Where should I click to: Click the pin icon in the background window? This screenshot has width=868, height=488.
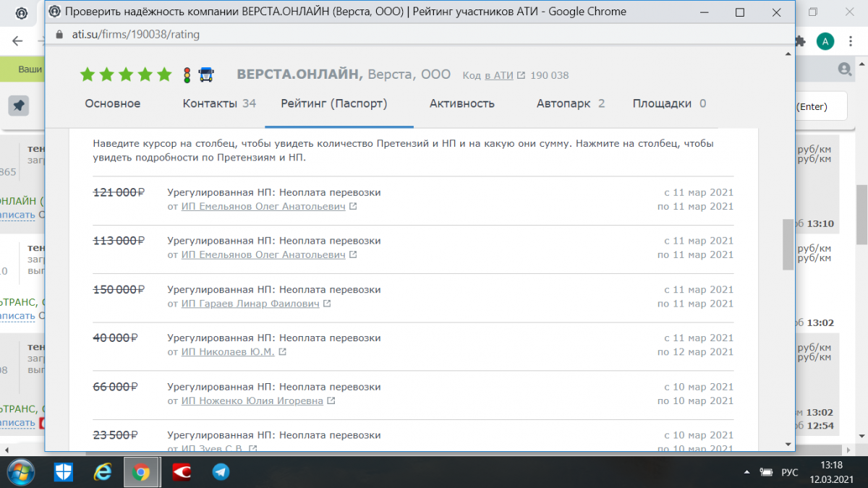click(19, 105)
